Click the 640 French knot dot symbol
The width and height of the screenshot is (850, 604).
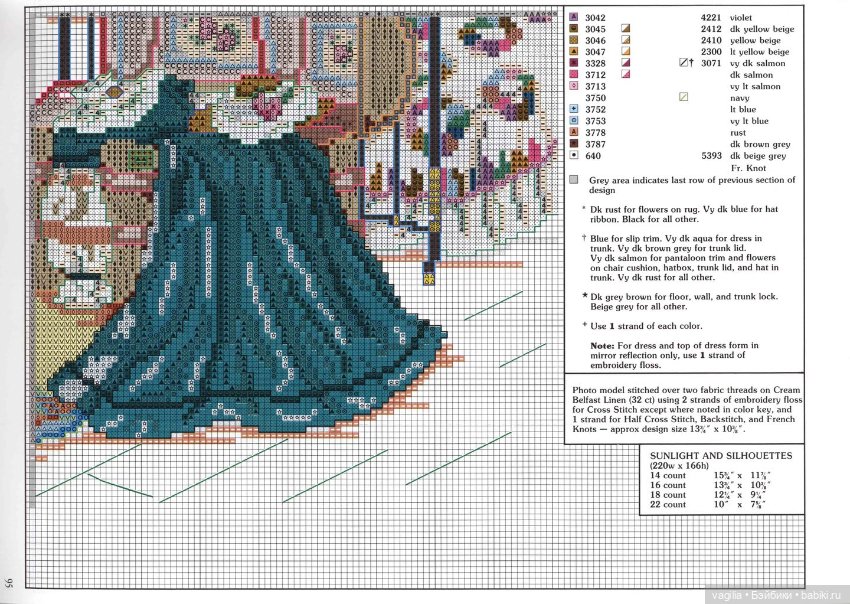[572, 156]
